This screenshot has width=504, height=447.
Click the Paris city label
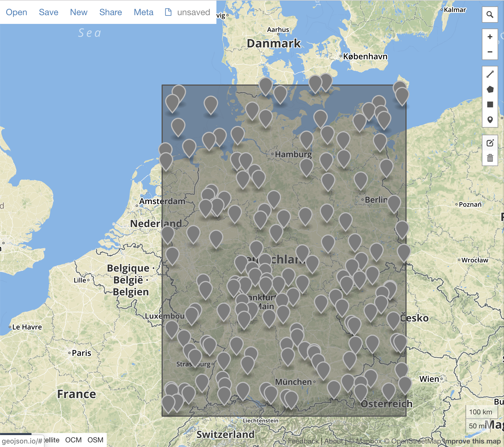81,353
